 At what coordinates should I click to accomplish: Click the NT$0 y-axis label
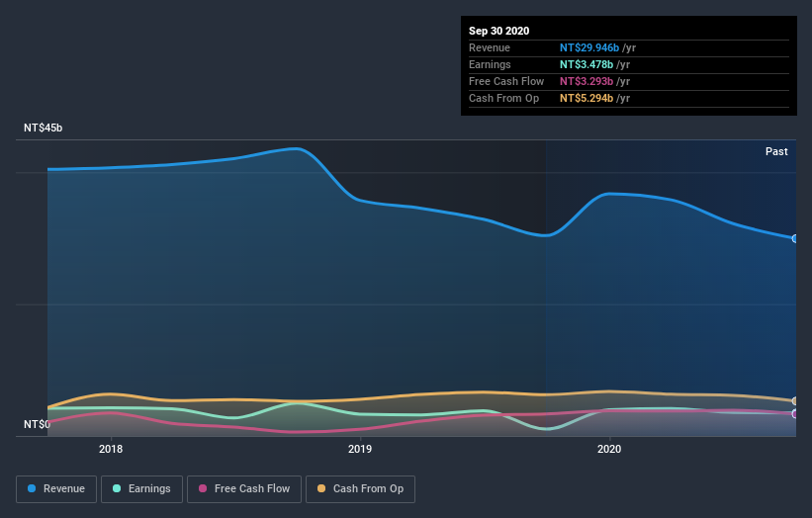pos(37,424)
